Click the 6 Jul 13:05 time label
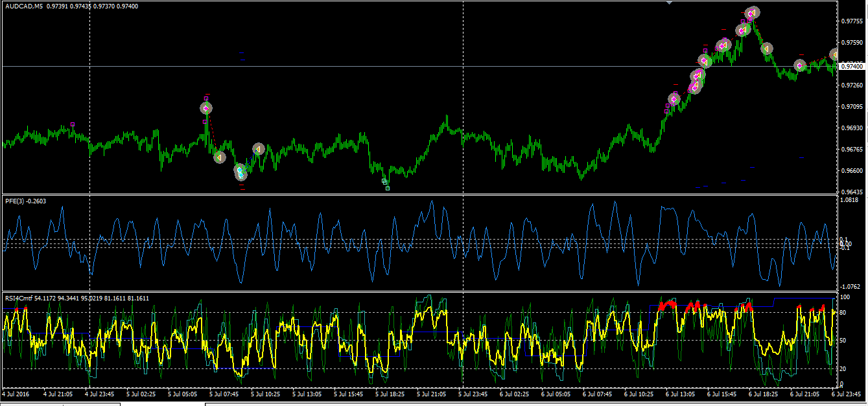The image size is (868, 406). coord(681,394)
